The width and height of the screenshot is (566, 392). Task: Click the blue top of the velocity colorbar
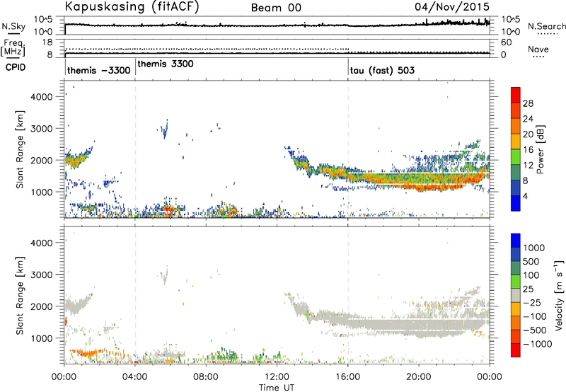(x=516, y=240)
